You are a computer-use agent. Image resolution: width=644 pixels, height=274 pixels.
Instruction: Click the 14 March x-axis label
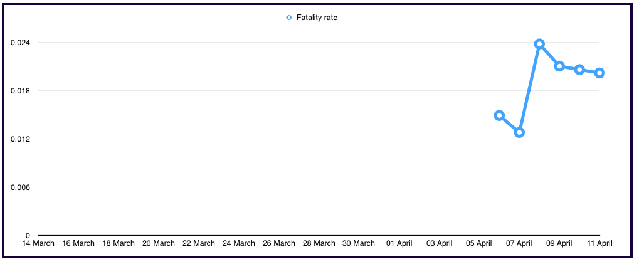pos(38,243)
